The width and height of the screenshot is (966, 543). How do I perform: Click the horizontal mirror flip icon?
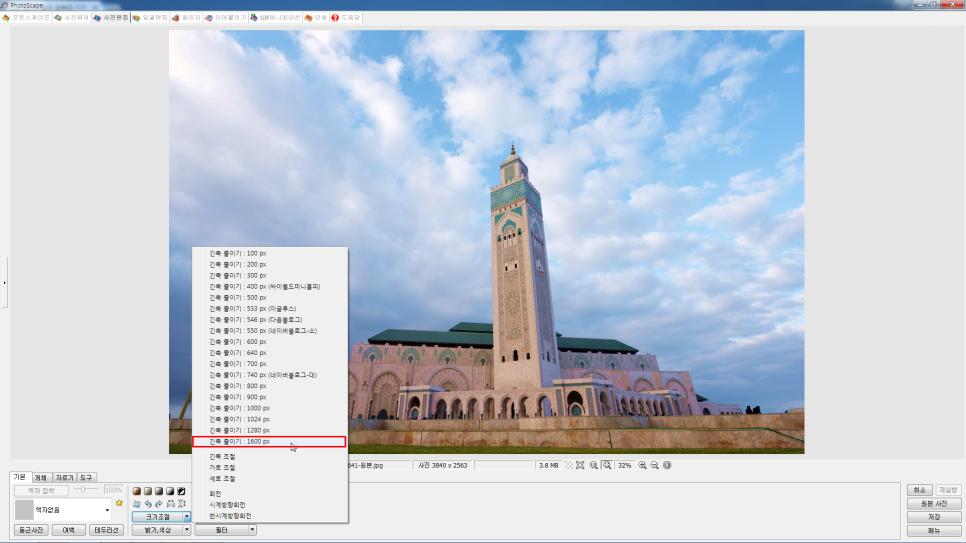170,504
